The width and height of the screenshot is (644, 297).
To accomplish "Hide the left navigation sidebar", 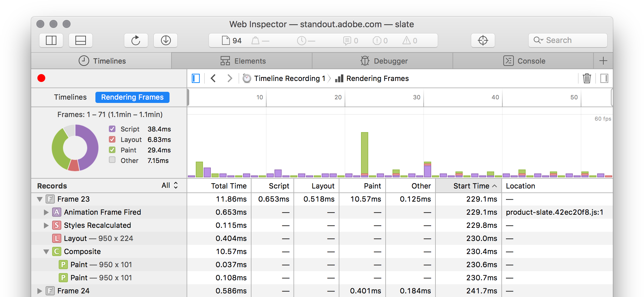I will (x=196, y=78).
